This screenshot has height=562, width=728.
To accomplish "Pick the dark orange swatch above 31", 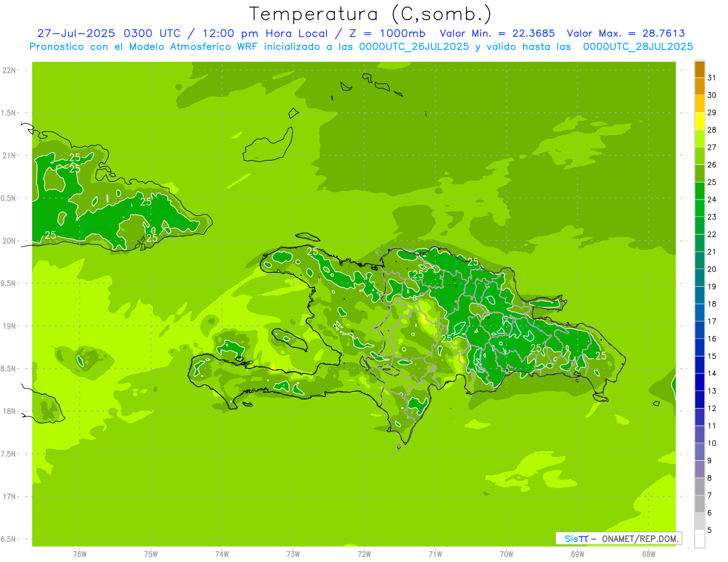I will 699,69.
